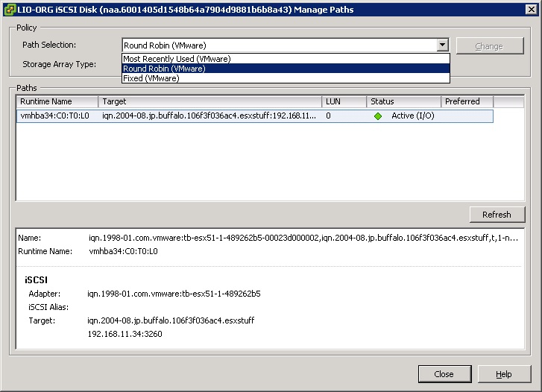
Task: Open Help for Manage Paths
Action: point(504,374)
